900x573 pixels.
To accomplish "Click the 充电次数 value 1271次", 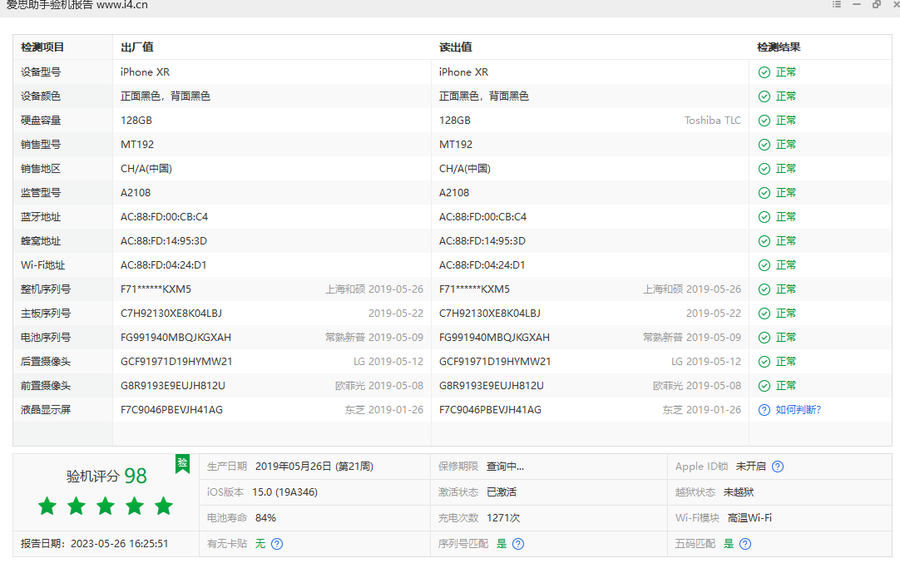I will (503, 518).
